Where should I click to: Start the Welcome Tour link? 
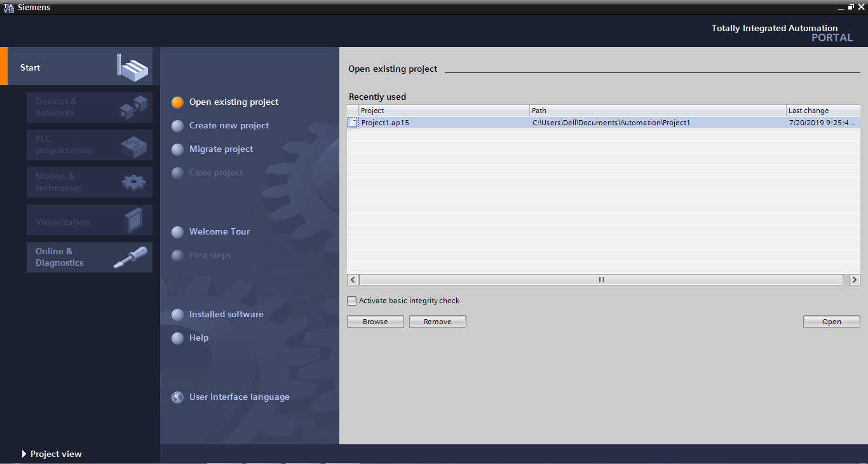(x=220, y=231)
